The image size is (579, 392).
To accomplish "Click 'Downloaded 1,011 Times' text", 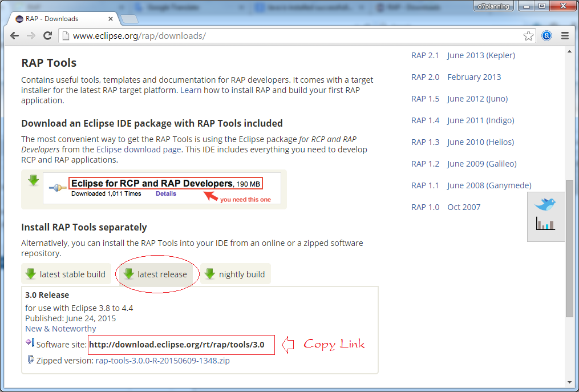I will point(106,193).
